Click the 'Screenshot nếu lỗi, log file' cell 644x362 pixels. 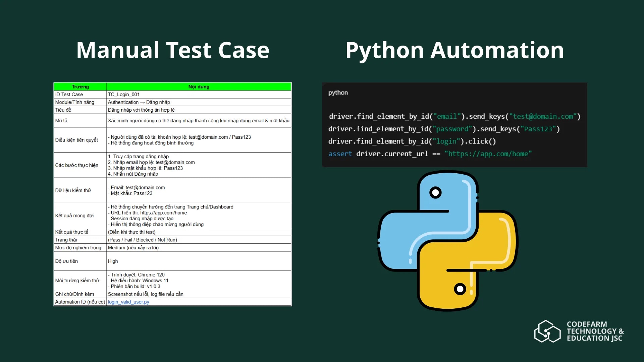click(x=146, y=294)
